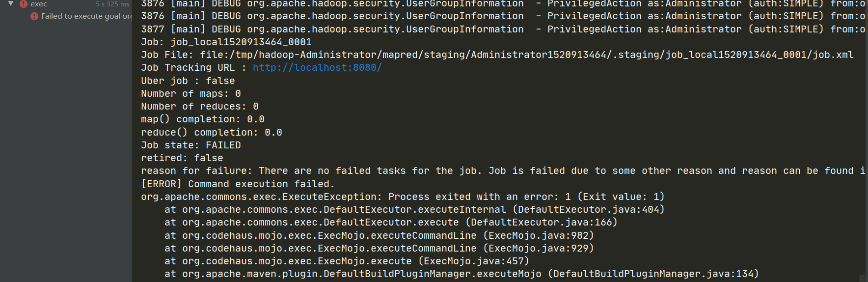Select the exec node label

39,4
